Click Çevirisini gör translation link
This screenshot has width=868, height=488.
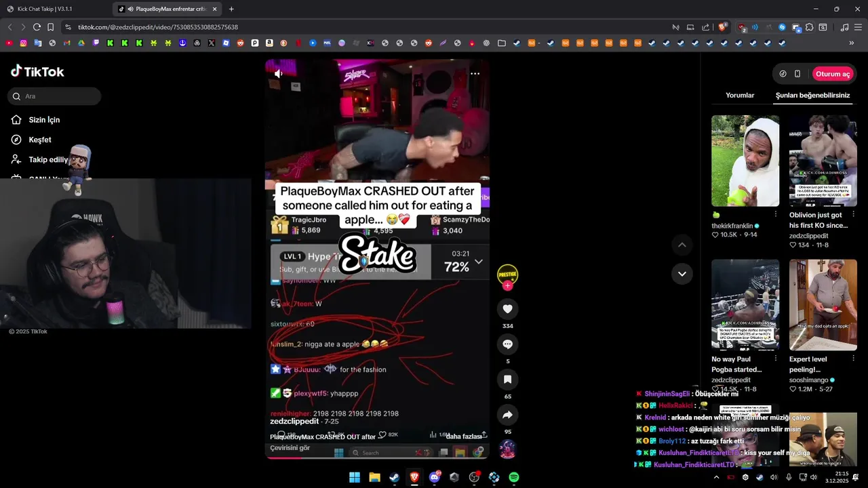point(290,448)
